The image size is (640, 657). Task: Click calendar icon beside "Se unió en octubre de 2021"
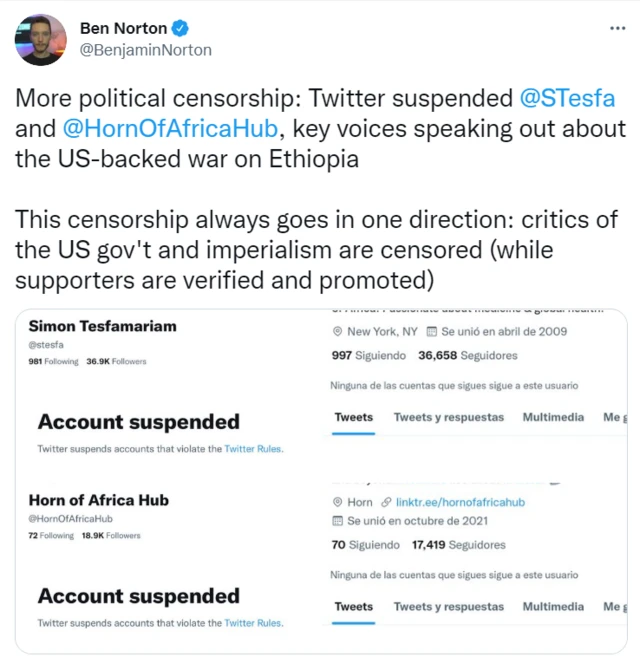click(x=337, y=522)
